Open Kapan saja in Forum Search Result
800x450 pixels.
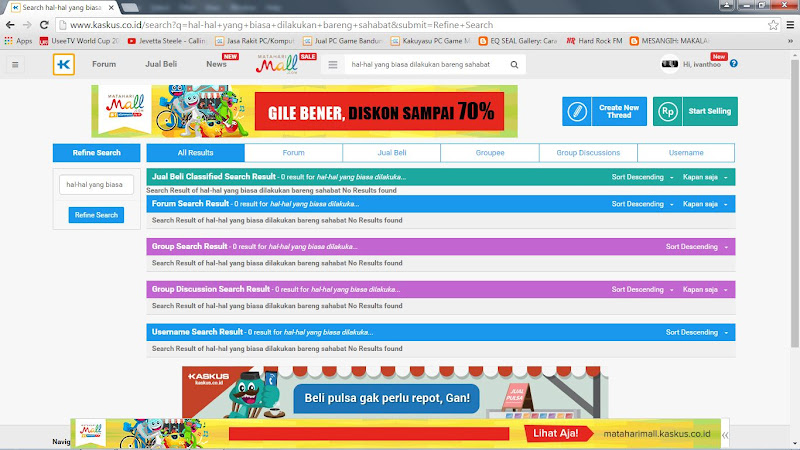[705, 204]
